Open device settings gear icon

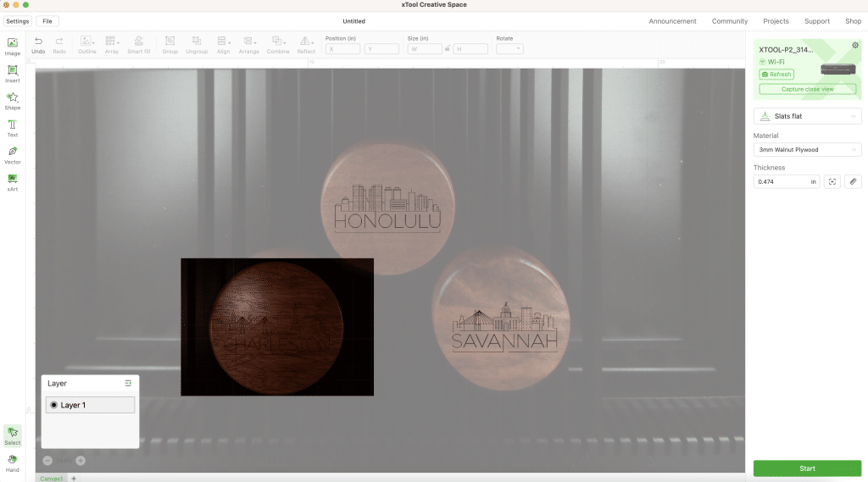click(x=855, y=46)
